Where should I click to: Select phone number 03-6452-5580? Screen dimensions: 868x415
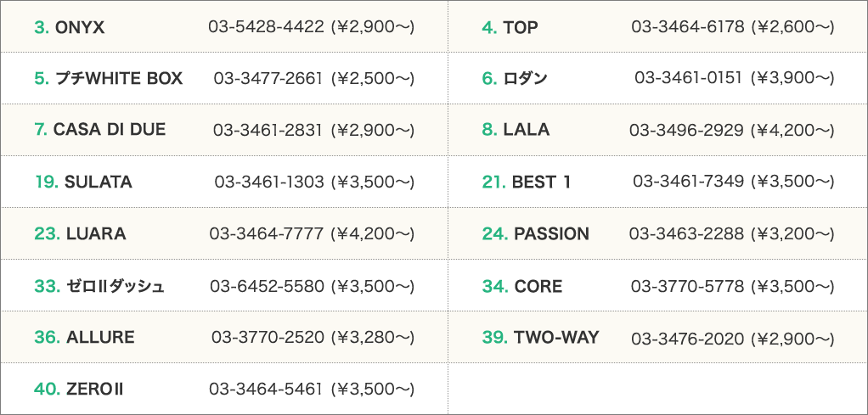[267, 286]
